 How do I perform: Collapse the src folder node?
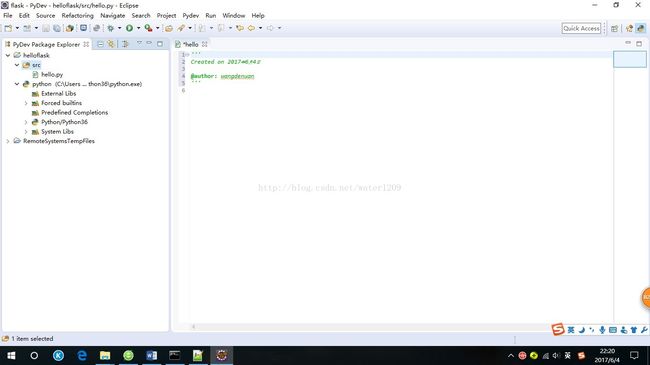click(x=17, y=65)
